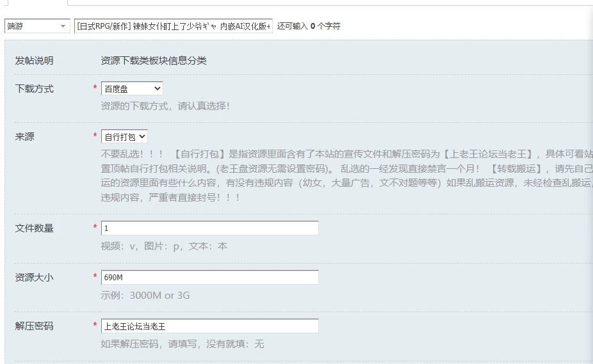The height and width of the screenshot is (364, 593).
Task: Click the 资源下载类板块信息分类 text
Action: 154,61
